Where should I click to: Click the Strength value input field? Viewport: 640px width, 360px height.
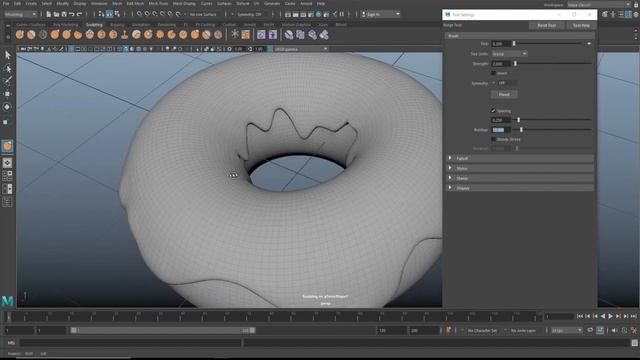(x=501, y=64)
